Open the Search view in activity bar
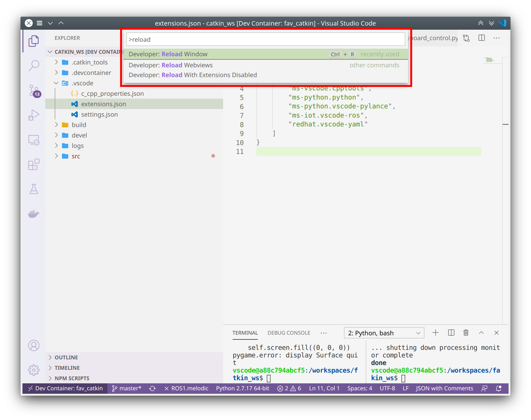This screenshot has height=420, width=531. (x=34, y=66)
